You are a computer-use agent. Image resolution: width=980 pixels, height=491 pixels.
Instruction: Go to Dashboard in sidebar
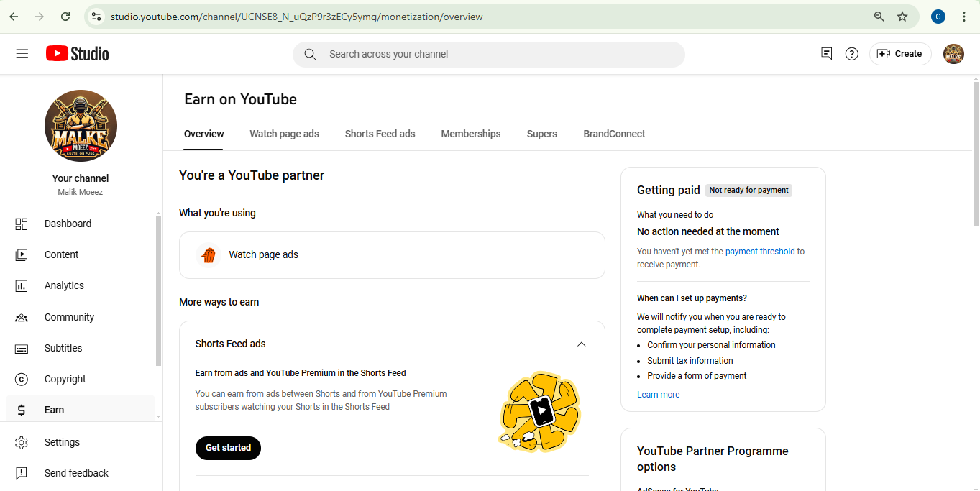pos(81,224)
